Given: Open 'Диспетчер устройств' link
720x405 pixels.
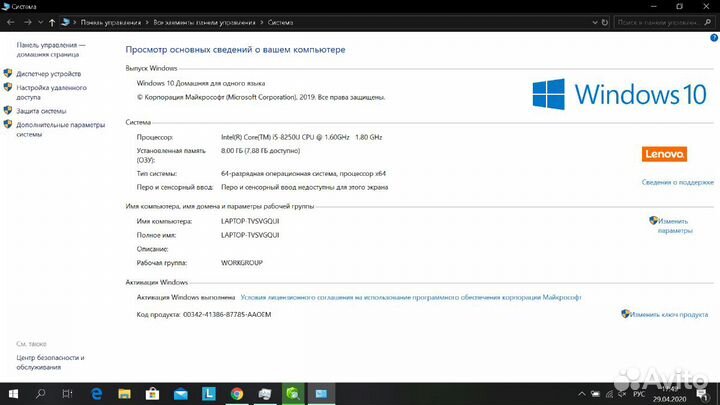Looking at the screenshot, I should (49, 73).
